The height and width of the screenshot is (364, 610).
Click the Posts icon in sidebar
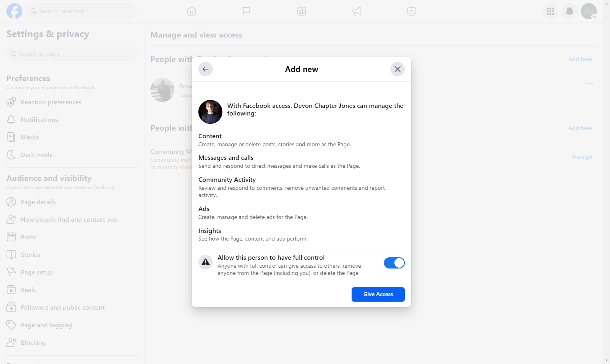[11, 237]
